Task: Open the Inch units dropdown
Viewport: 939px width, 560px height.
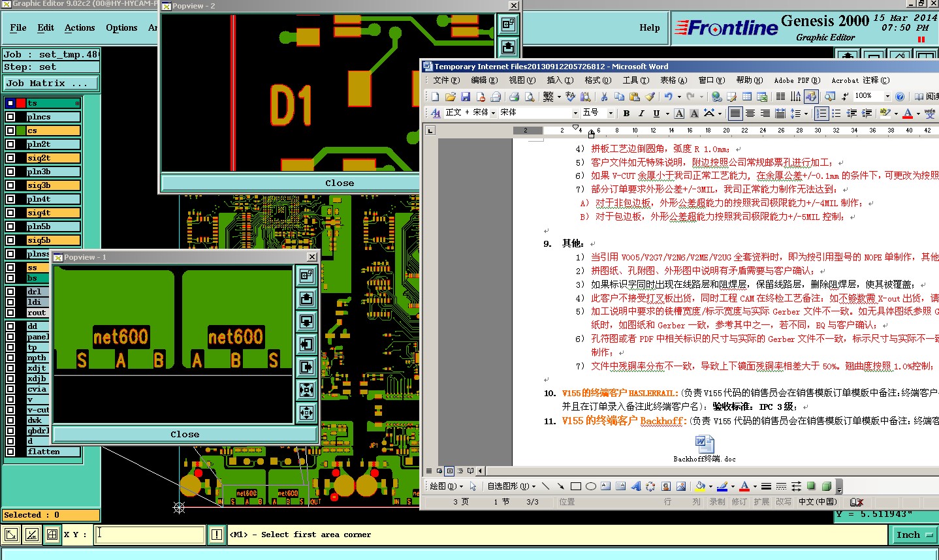Action: [x=914, y=535]
